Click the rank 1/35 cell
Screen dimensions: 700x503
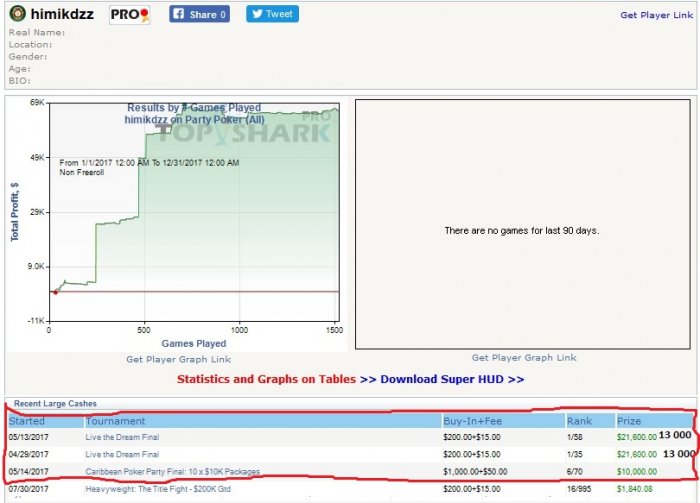575,454
